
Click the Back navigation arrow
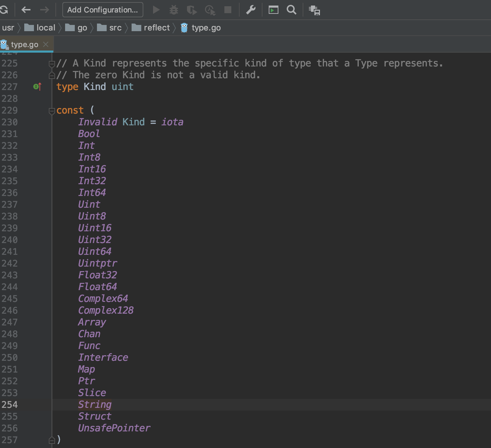point(26,10)
